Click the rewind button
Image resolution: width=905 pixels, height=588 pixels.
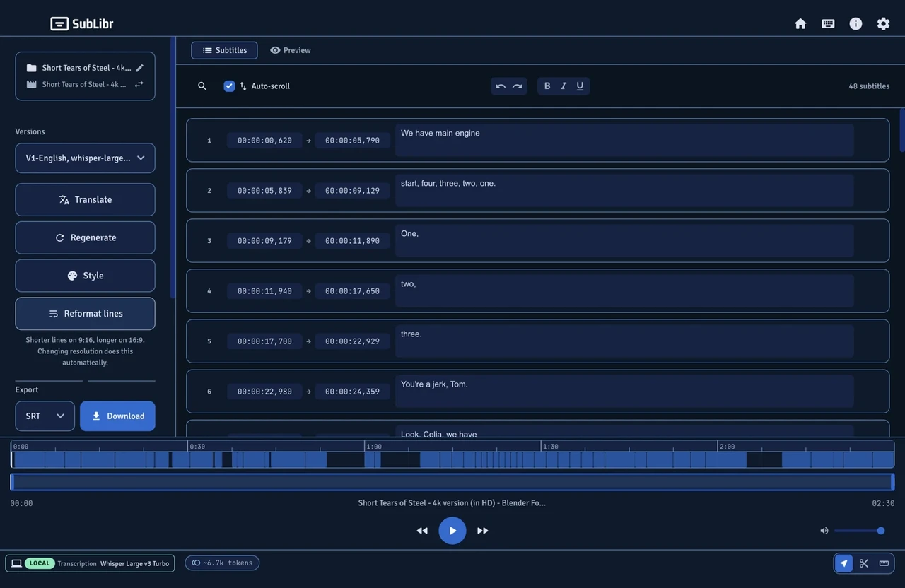coord(422,531)
